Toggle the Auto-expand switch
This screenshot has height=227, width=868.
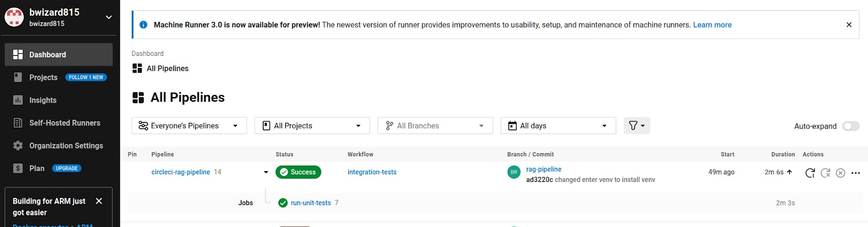850,126
